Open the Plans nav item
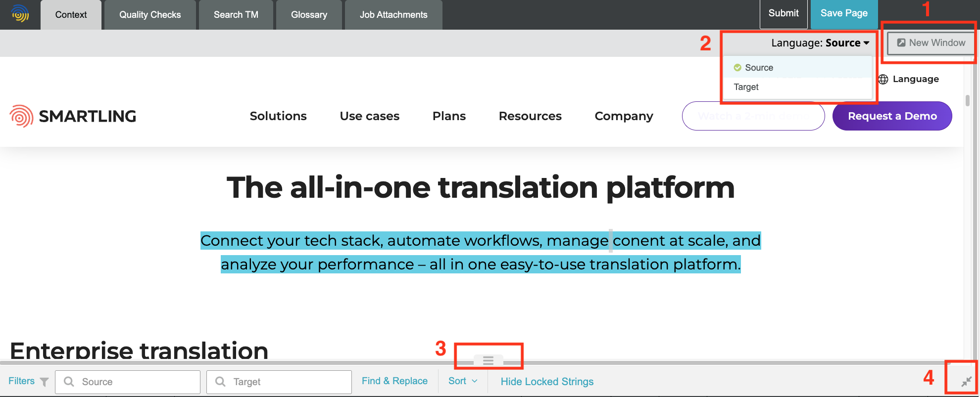This screenshot has width=980, height=397. 449,116
